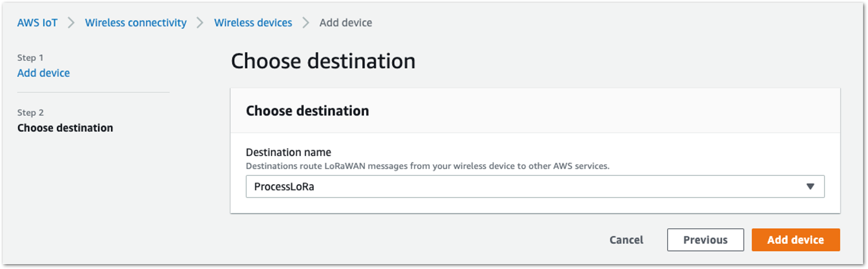Click the Add device breadcrumb text
Viewport: 868px width, 269px height.
[x=346, y=23]
